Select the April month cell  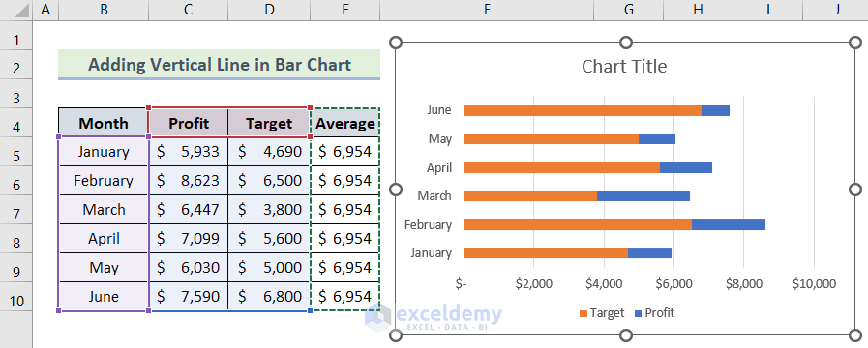[104, 238]
